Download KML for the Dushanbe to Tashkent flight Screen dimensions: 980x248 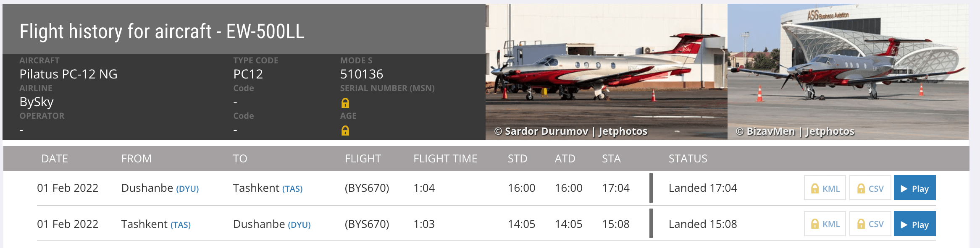coord(825,188)
